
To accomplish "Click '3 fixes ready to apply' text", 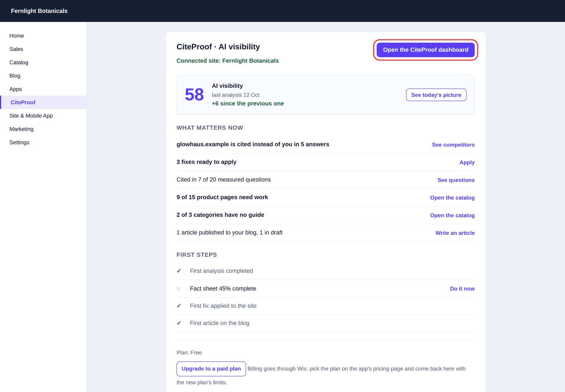I will coord(206,162).
